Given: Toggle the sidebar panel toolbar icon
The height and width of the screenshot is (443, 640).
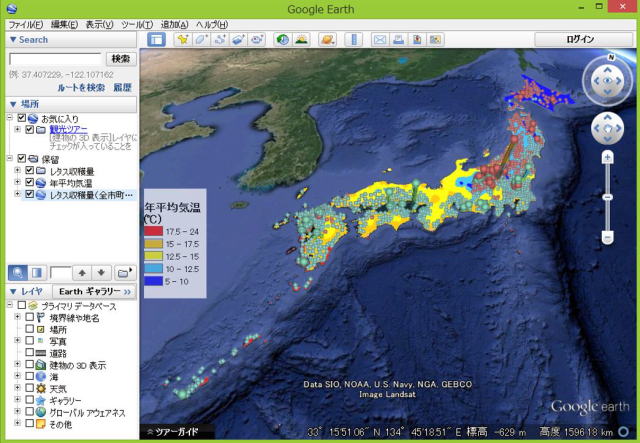Looking at the screenshot, I should (157, 40).
